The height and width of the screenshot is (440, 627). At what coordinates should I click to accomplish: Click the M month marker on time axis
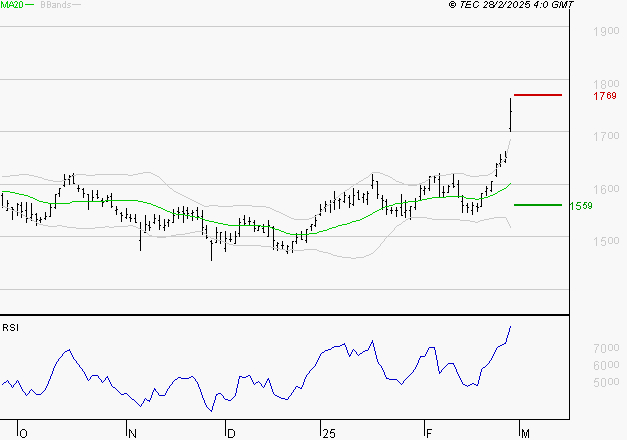[x=525, y=434]
